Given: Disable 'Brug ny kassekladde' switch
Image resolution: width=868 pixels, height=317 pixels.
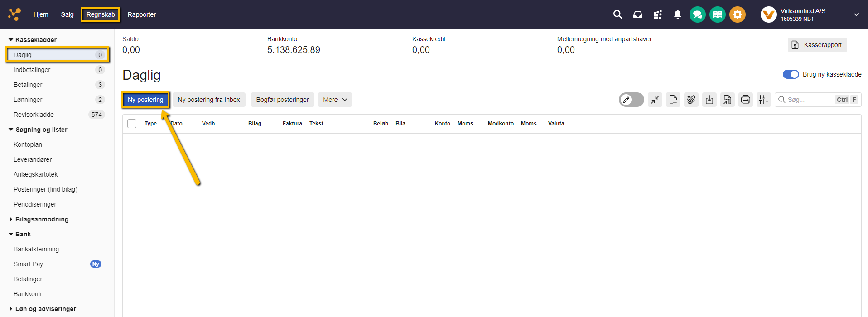Looking at the screenshot, I should [791, 74].
